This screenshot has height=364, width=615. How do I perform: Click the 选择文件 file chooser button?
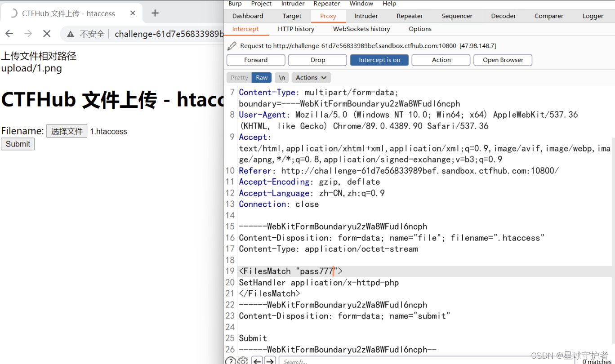click(x=67, y=131)
